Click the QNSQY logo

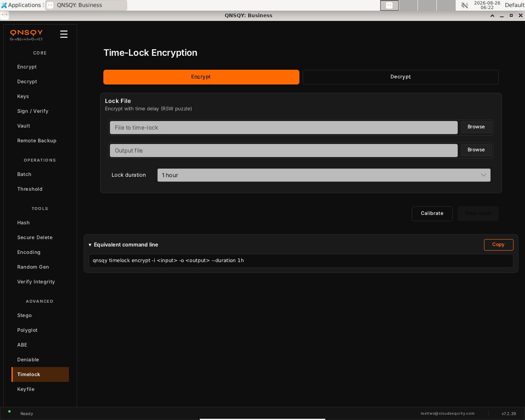point(26,35)
